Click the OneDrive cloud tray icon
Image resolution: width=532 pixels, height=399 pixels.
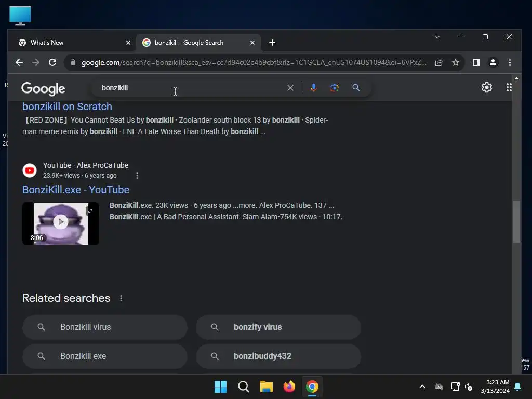pyautogui.click(x=439, y=387)
